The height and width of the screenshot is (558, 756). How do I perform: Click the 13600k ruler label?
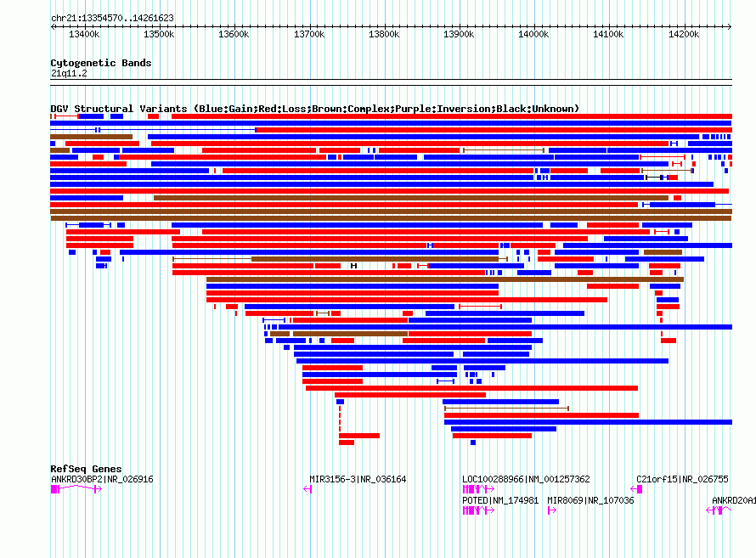click(x=234, y=34)
